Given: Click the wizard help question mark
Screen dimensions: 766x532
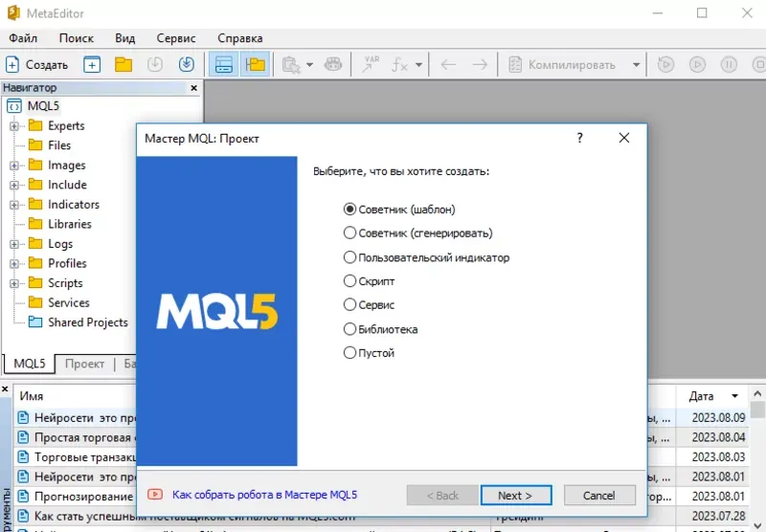Looking at the screenshot, I should pos(580,138).
